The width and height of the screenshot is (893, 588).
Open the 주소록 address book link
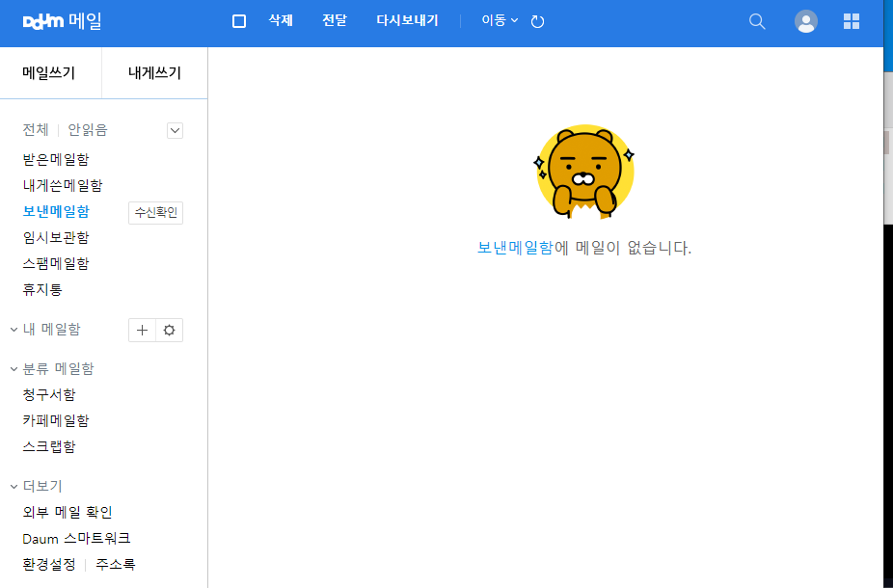(116, 565)
